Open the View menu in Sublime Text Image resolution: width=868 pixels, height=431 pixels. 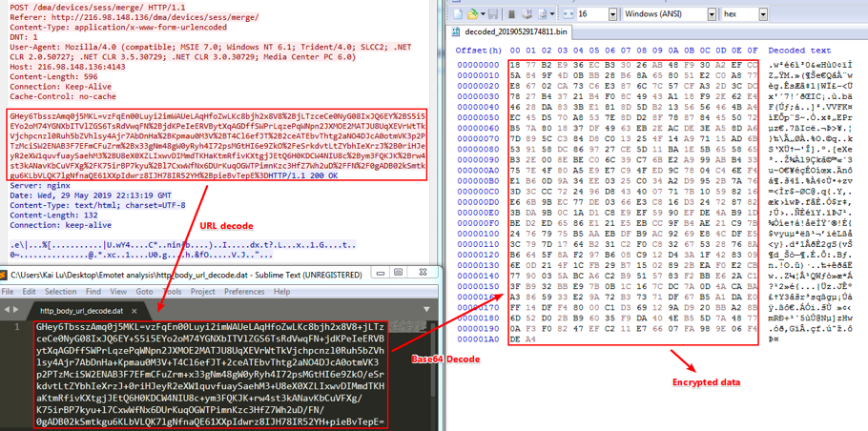(x=118, y=292)
